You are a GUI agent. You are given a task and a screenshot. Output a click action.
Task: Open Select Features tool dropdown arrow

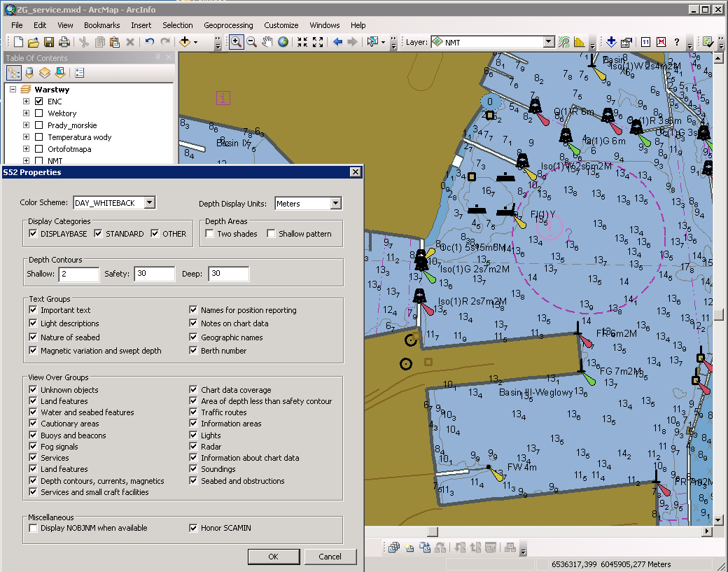[x=383, y=42]
